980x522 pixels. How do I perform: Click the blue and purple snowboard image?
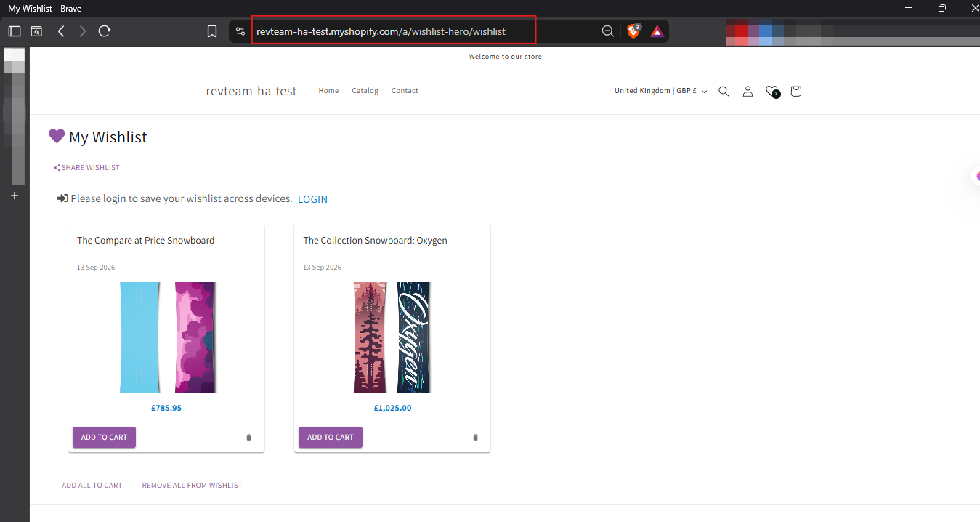pos(167,337)
